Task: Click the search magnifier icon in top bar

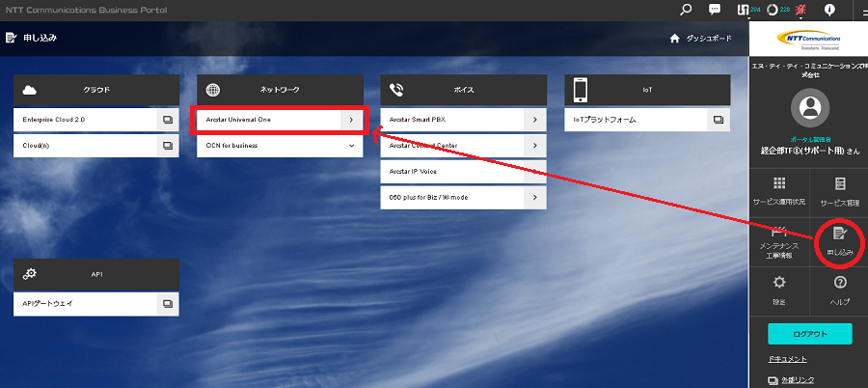Action: tap(687, 10)
